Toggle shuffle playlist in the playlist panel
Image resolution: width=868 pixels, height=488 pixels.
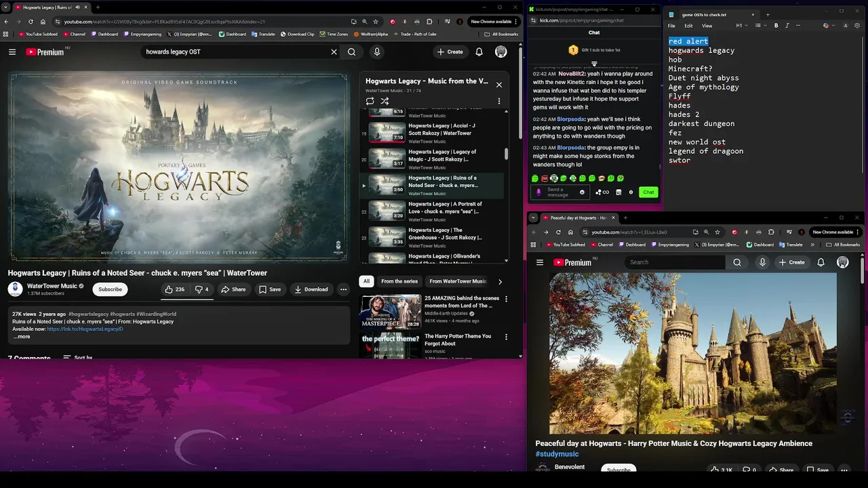point(384,101)
